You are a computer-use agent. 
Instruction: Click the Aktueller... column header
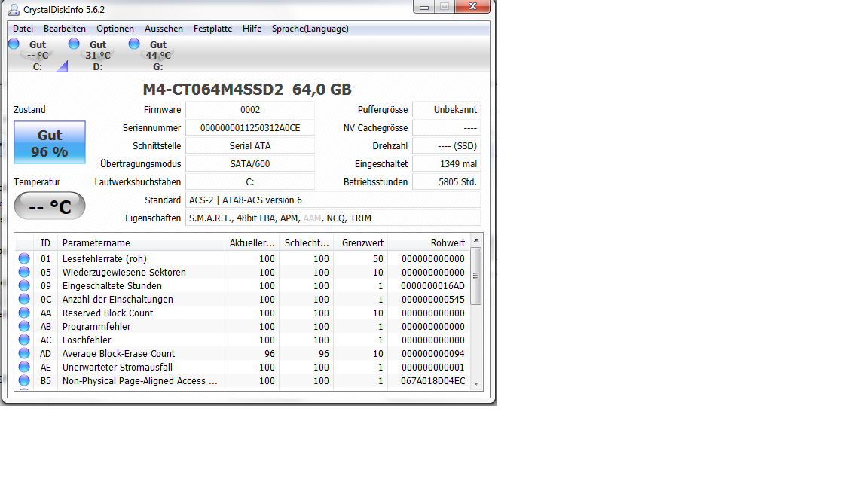pos(252,243)
